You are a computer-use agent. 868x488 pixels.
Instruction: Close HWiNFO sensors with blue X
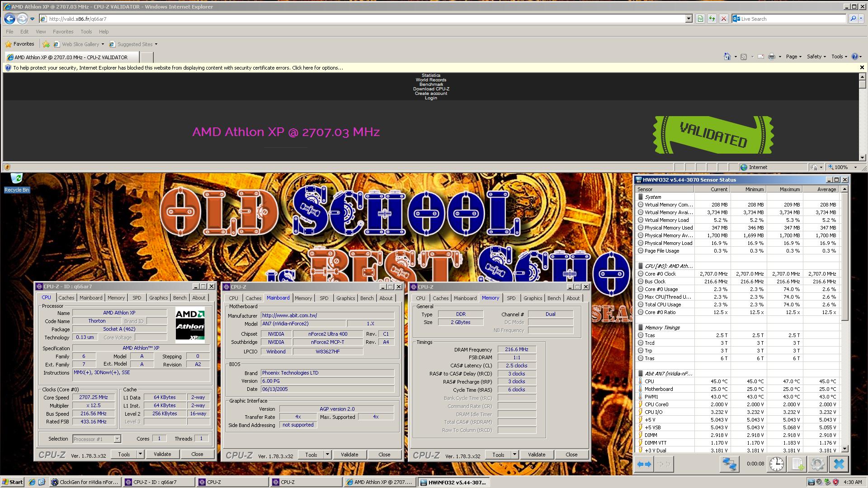[839, 464]
